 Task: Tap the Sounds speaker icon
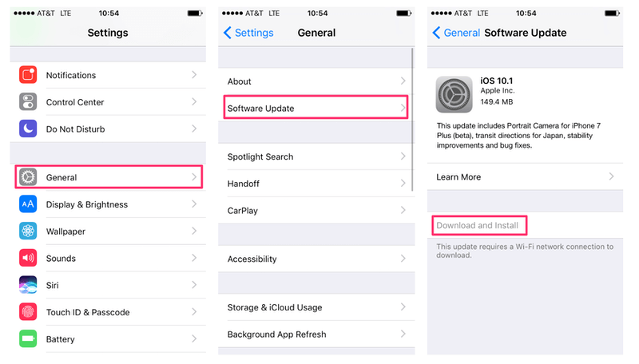28,258
